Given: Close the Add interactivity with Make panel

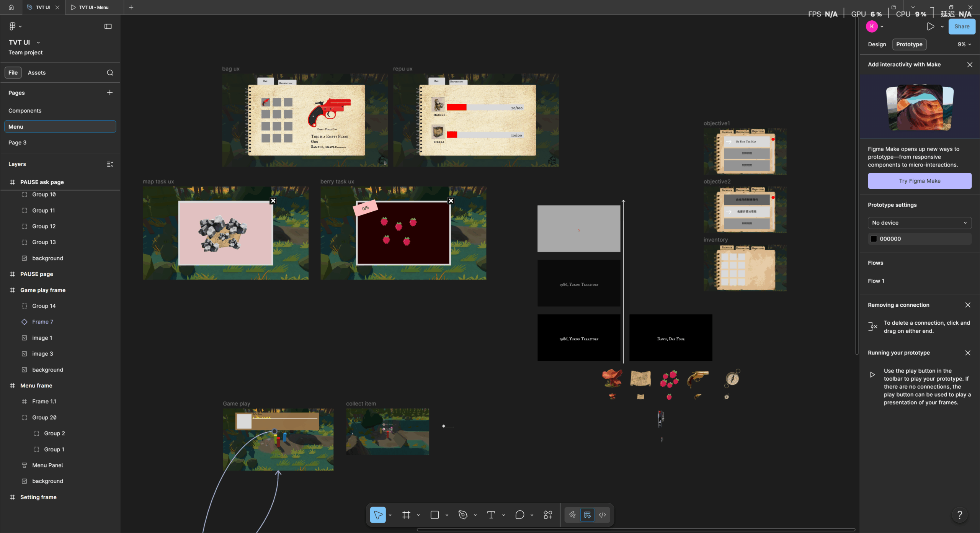Looking at the screenshot, I should pyautogui.click(x=970, y=65).
